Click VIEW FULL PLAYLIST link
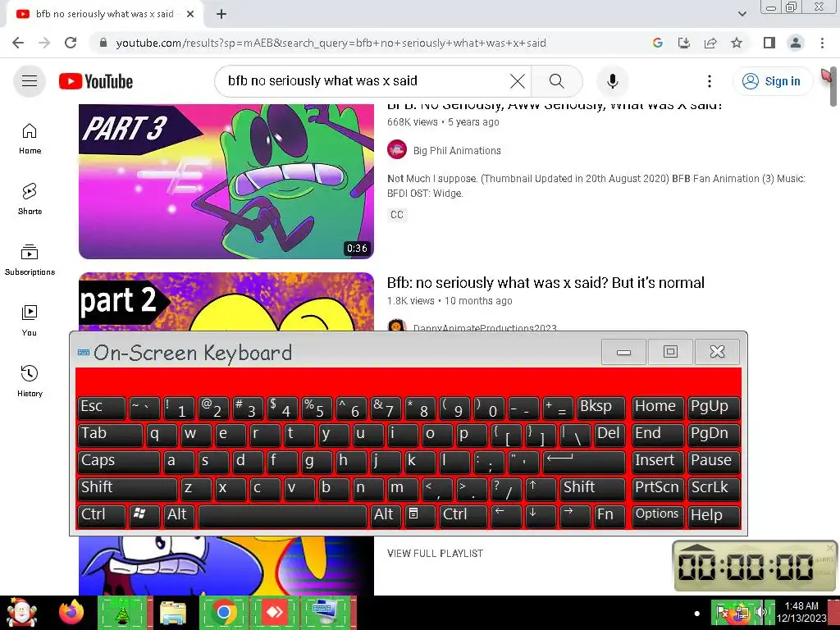This screenshot has height=630, width=840. (435, 554)
